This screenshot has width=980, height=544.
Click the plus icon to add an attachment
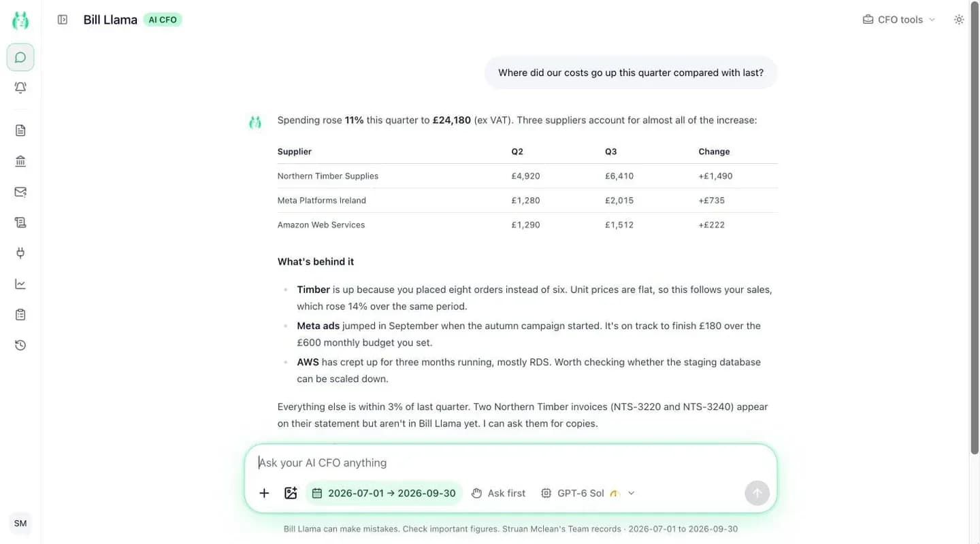point(264,493)
